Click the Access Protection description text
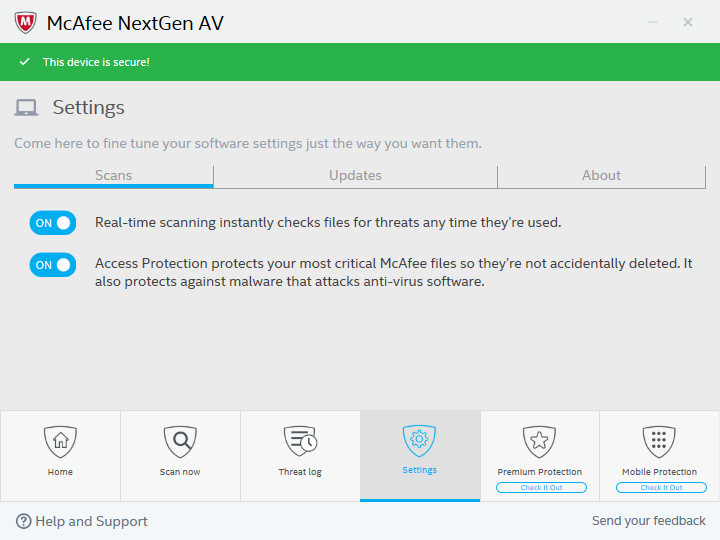 [x=394, y=272]
